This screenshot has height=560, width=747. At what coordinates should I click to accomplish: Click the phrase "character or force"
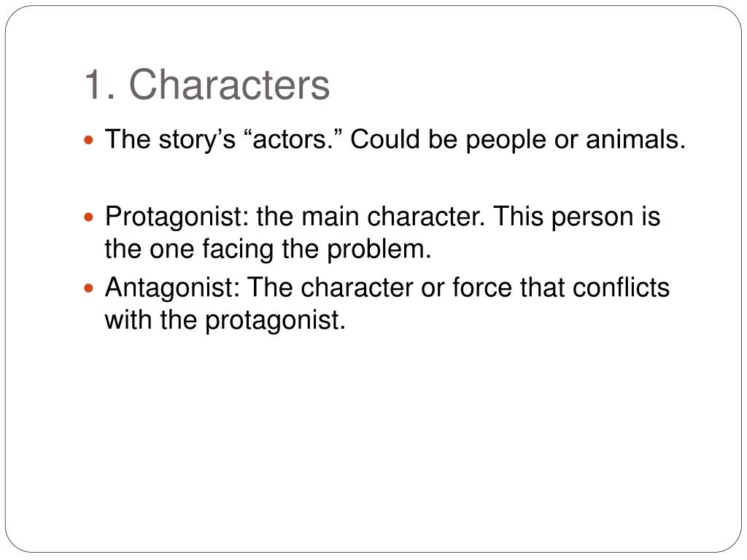406,287
